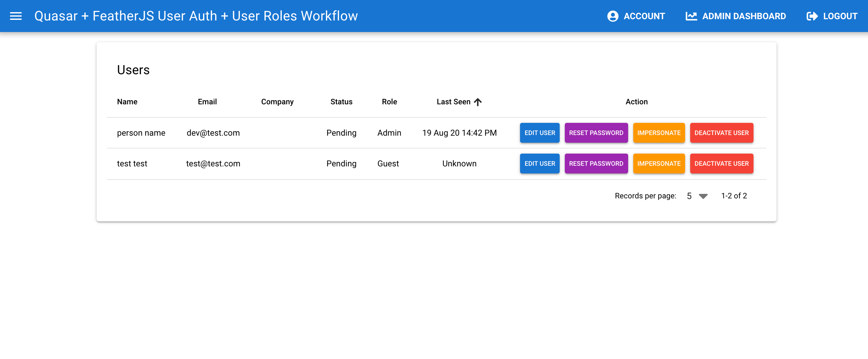Sort by Company column header
This screenshot has height=359, width=868.
[277, 102]
